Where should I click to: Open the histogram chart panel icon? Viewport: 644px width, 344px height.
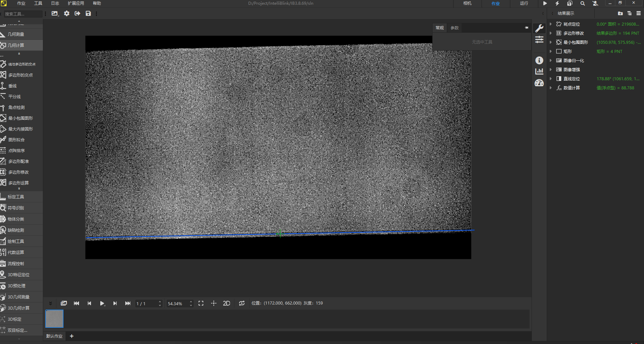pos(539,71)
